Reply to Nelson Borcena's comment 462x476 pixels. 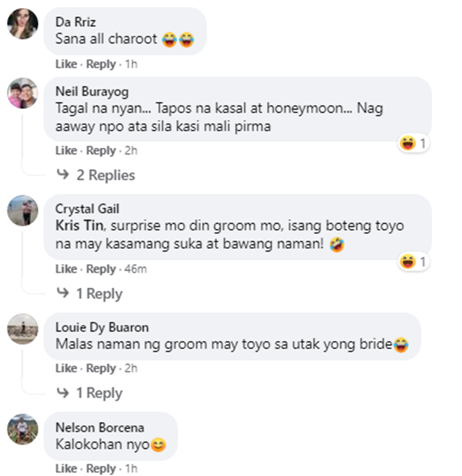tap(101, 468)
